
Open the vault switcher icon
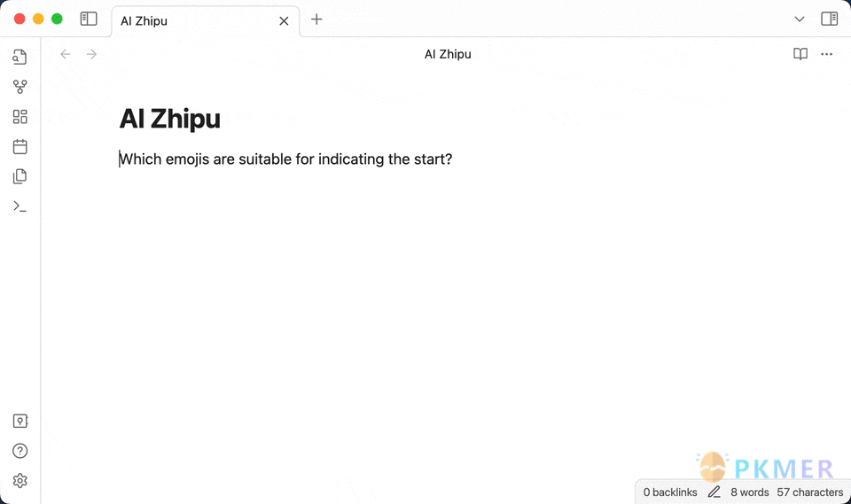pos(20,422)
